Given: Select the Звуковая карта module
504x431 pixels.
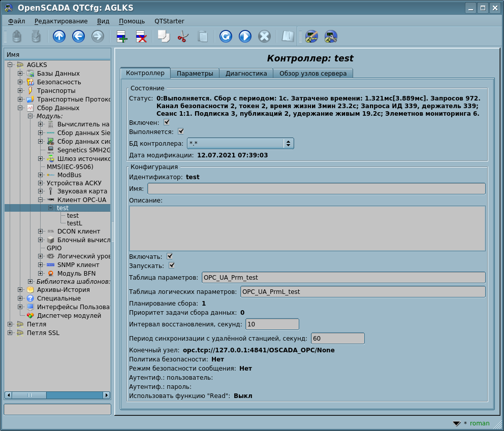Looking at the screenshot, I should pos(82,191).
